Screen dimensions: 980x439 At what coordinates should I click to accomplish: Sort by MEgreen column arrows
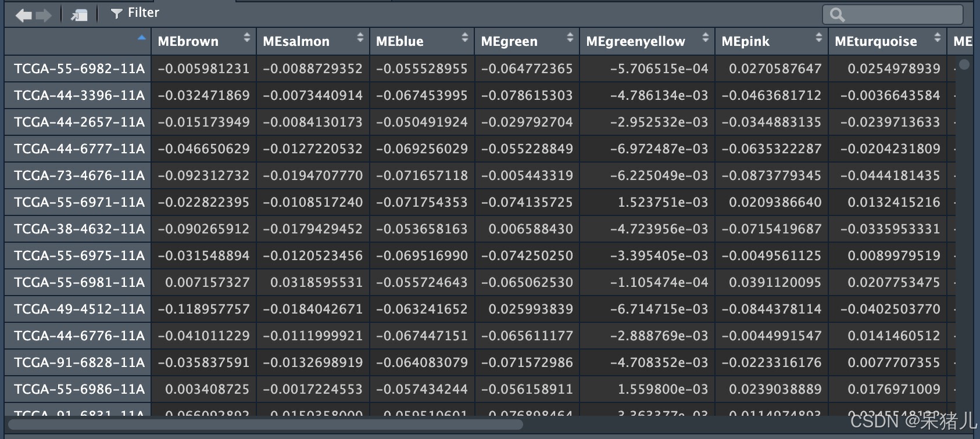570,38
